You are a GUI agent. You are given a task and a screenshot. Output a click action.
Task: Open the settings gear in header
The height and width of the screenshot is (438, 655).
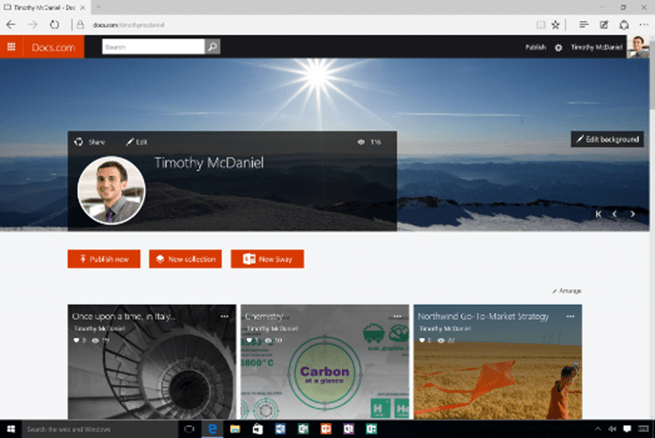[x=559, y=48]
